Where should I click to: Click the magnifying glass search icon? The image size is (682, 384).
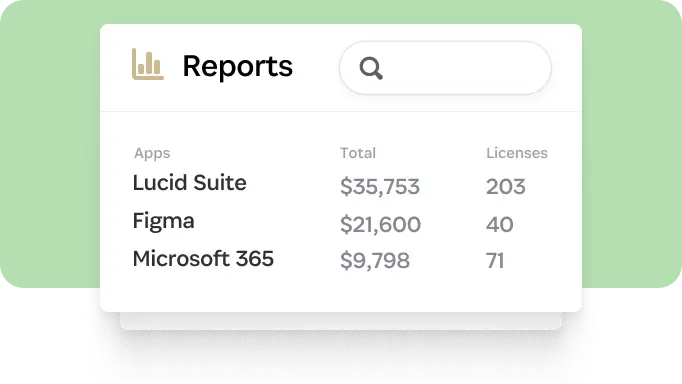click(x=371, y=68)
